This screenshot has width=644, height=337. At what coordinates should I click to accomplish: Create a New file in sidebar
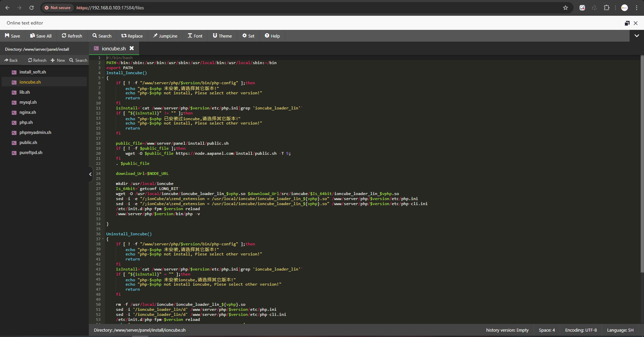[x=58, y=60]
